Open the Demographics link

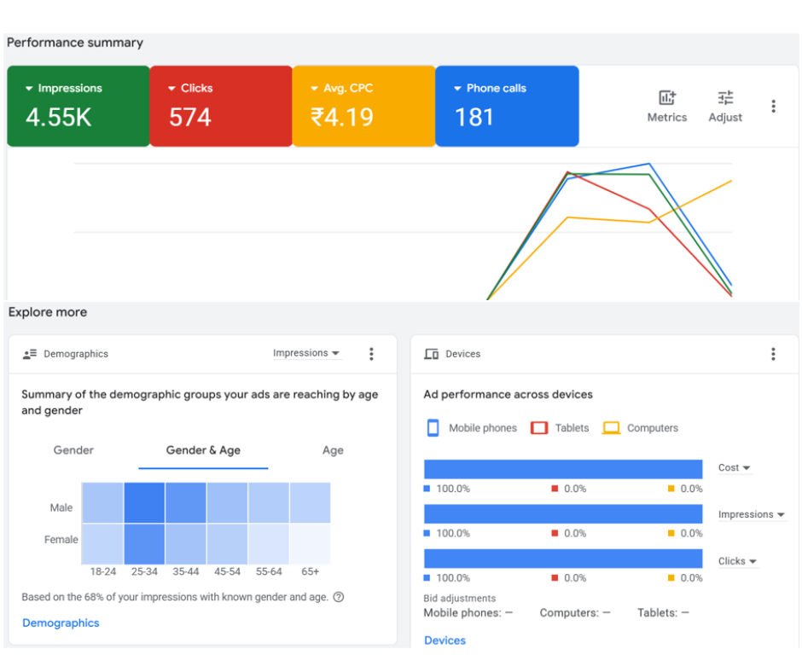pyautogui.click(x=61, y=623)
